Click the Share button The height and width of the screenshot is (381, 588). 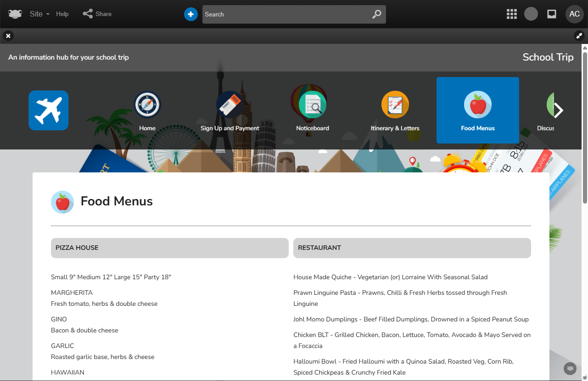[97, 14]
